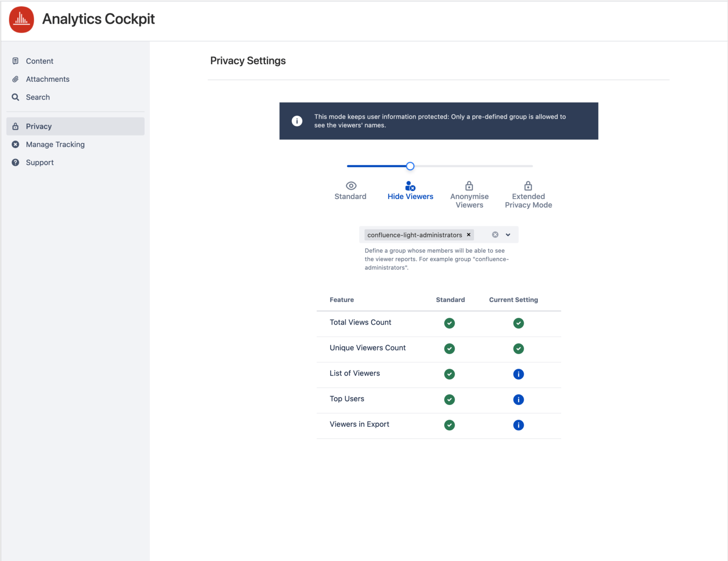Select the Attachments paperclip icon
This screenshot has width=728, height=561.
(16, 79)
